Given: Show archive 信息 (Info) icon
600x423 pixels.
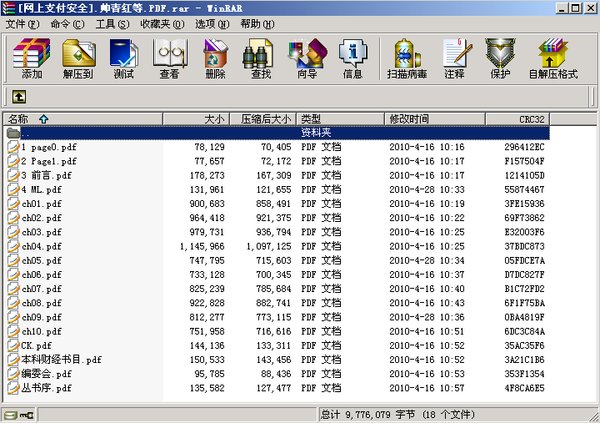Looking at the screenshot, I should point(353,57).
